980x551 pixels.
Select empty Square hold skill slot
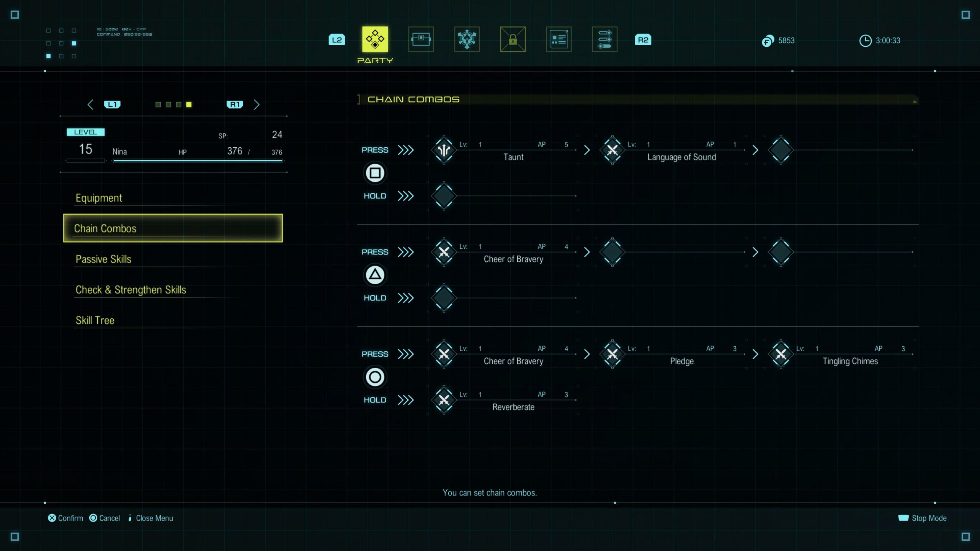pyautogui.click(x=444, y=196)
